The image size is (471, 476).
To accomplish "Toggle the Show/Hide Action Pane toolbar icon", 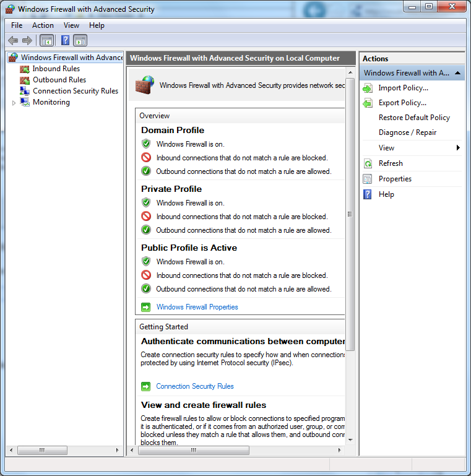I will click(x=80, y=40).
